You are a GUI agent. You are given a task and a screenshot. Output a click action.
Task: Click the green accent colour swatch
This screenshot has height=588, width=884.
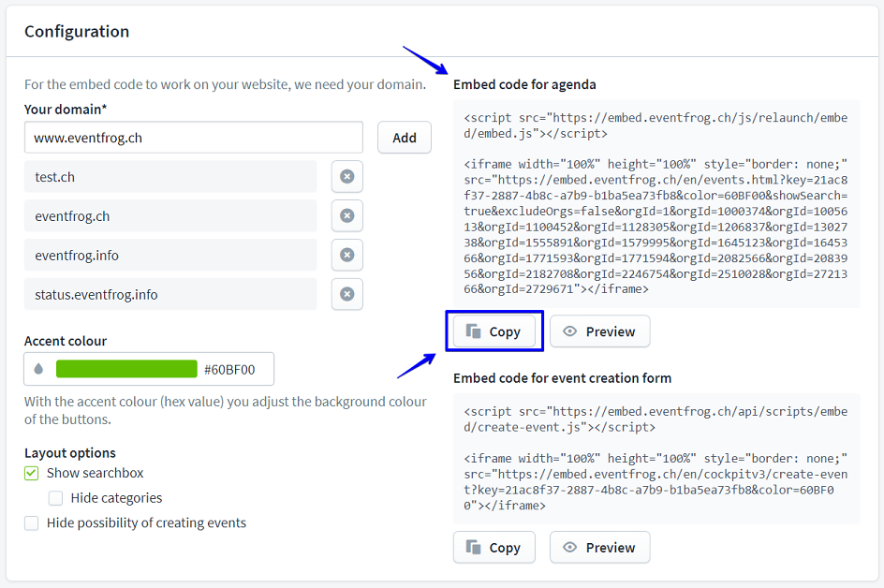(126, 370)
